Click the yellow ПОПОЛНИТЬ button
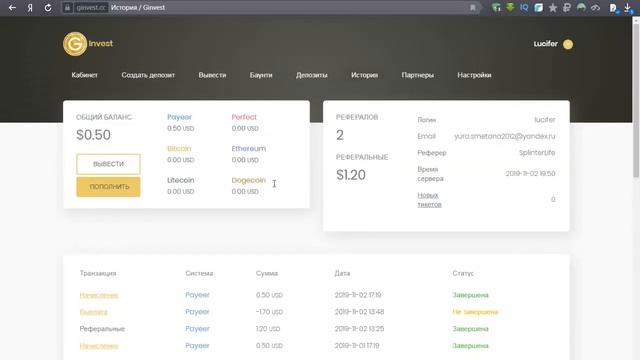 [108, 187]
